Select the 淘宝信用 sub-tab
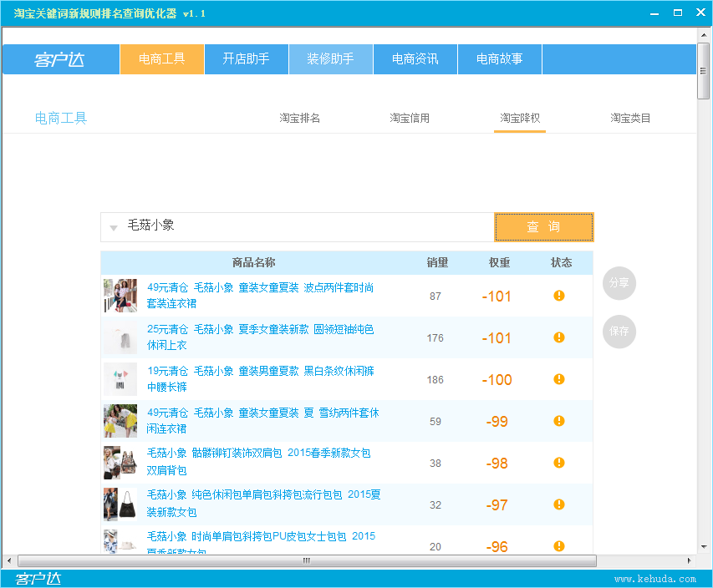The image size is (713, 588). coord(410,118)
